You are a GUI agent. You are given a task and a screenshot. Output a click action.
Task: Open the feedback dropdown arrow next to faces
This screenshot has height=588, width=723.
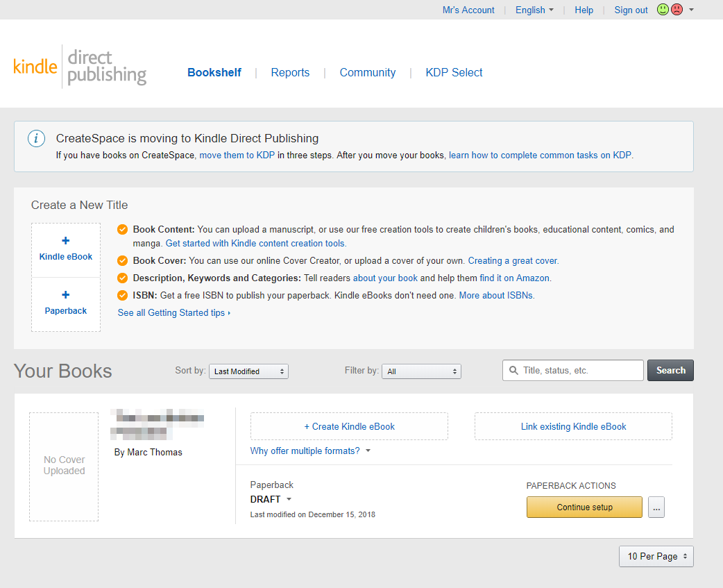point(691,10)
